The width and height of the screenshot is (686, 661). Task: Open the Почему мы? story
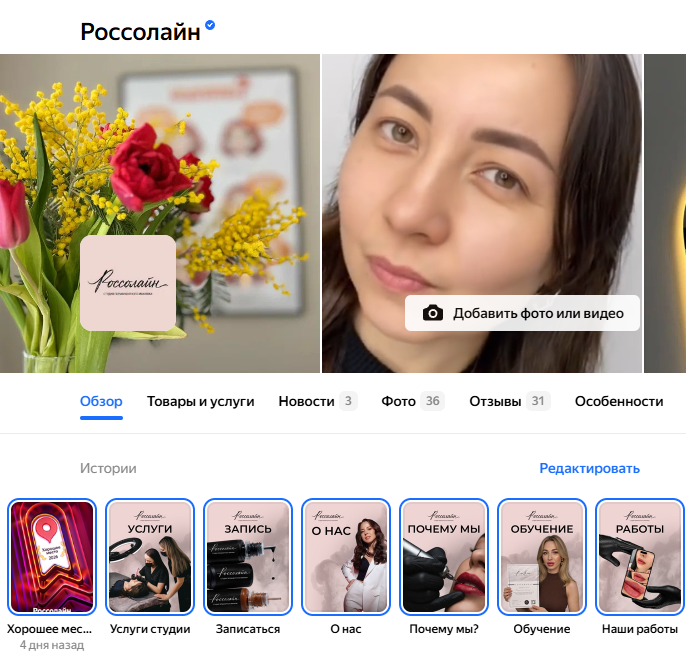tap(444, 557)
